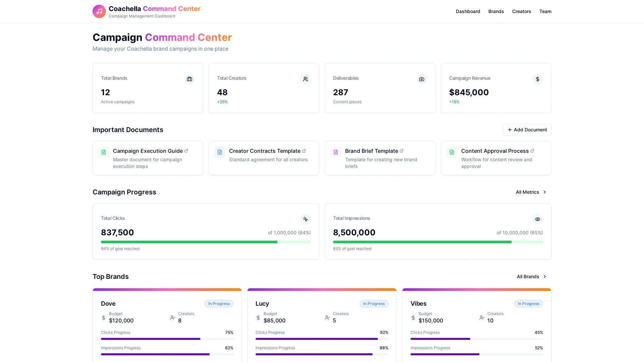The width and height of the screenshot is (644, 362).
Task: Go to the Creators nav item
Action: coord(521,11)
